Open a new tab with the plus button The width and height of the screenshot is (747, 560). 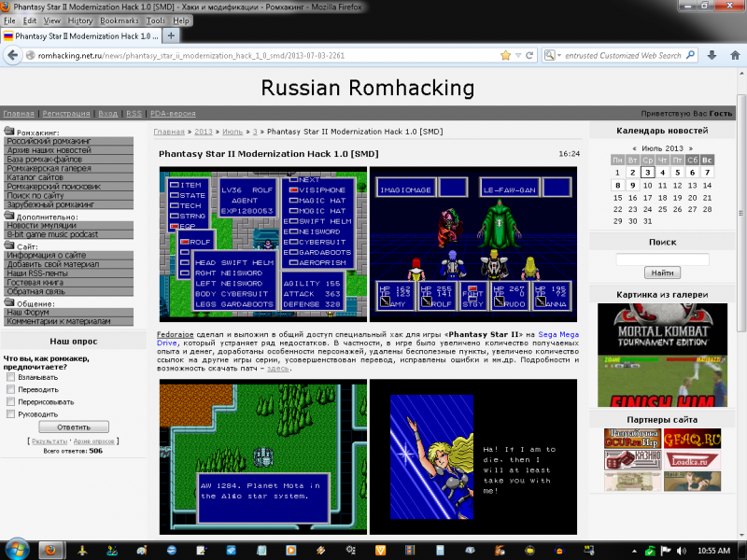[x=171, y=35]
